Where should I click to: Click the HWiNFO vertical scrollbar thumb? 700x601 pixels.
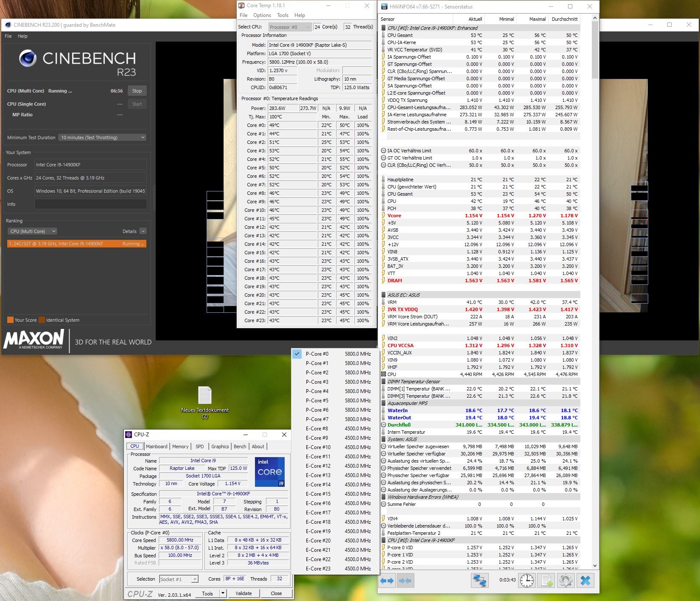595,50
